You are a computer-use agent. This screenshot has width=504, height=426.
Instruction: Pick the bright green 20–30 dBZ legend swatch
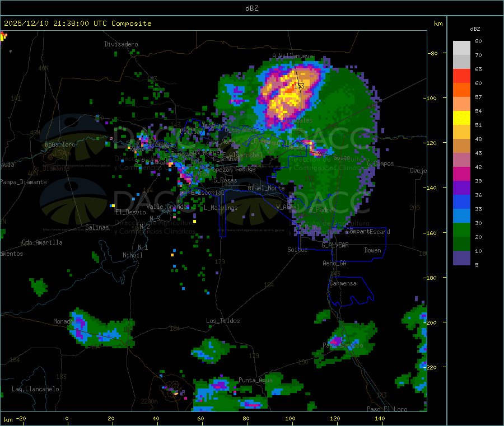(x=461, y=230)
